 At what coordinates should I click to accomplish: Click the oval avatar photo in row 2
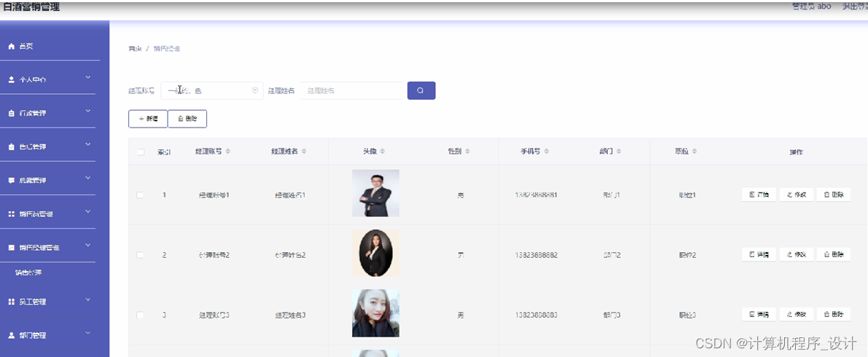point(375,253)
